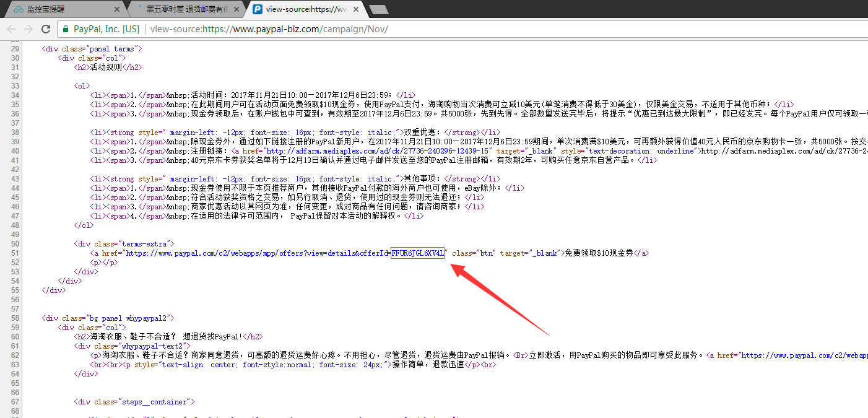Close the view-source tab
Screen dimensions: 868x418
pyautogui.click(x=355, y=9)
